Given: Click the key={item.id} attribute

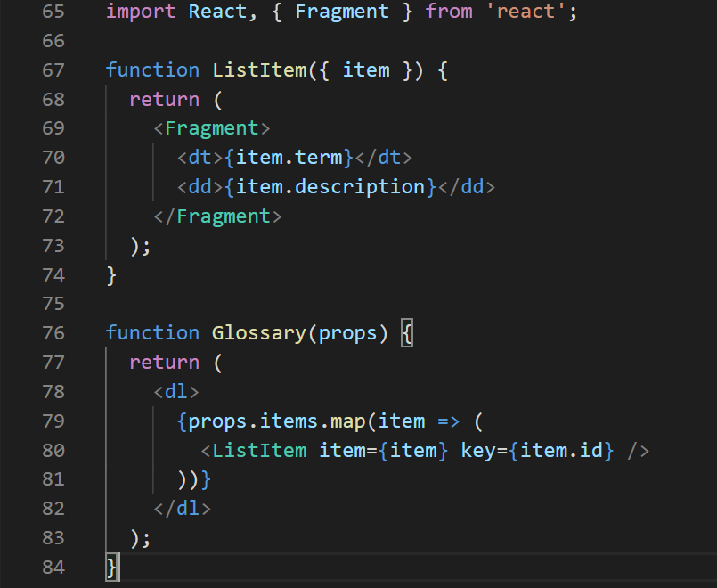Looking at the screenshot, I should (538, 450).
